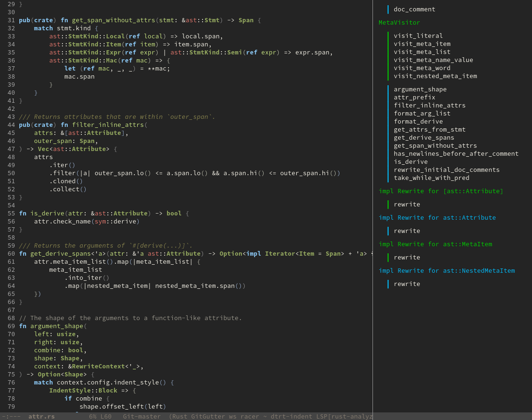Select get_span_without_attrs in the sidebar

[x=435, y=146]
